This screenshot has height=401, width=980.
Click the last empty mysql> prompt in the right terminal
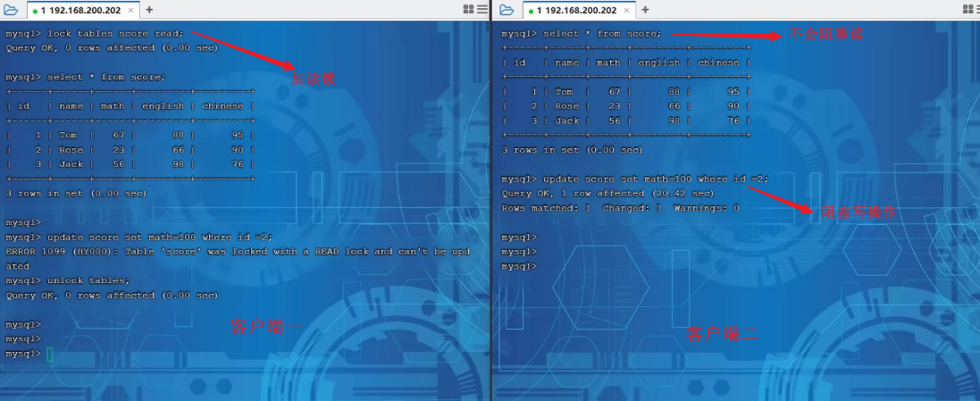tap(519, 266)
